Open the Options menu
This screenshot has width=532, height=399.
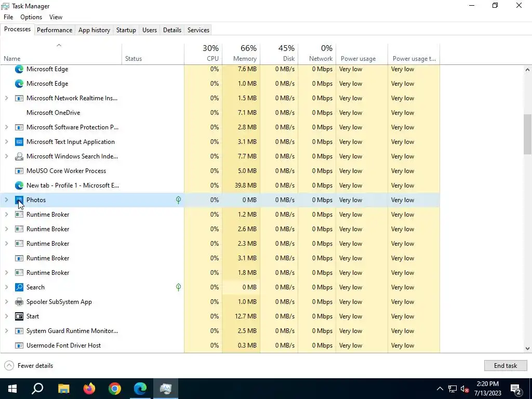(31, 17)
